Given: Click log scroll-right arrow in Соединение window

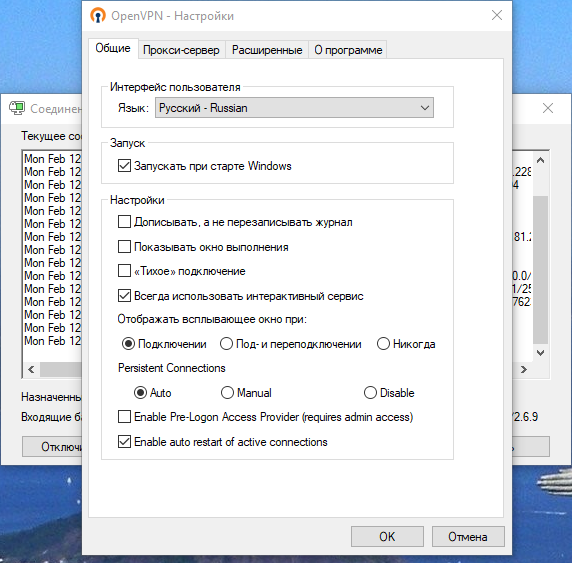Looking at the screenshot, I should (523, 370).
